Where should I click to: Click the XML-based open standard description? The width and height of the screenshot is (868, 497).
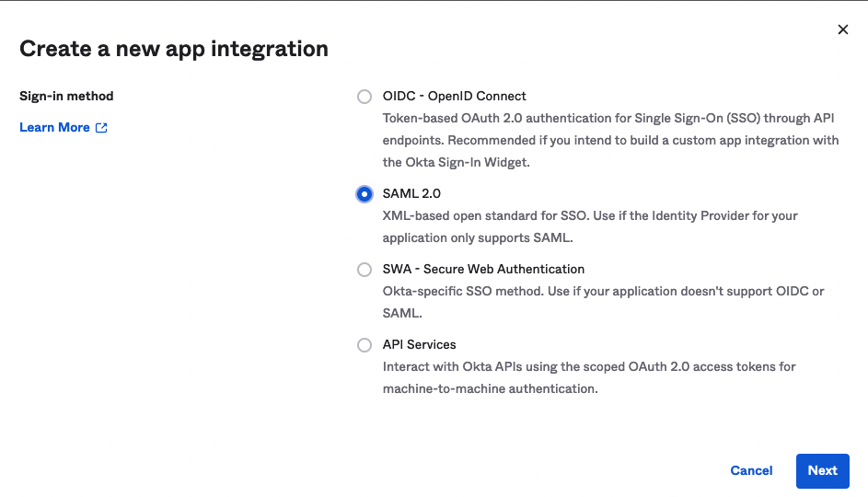click(x=590, y=226)
